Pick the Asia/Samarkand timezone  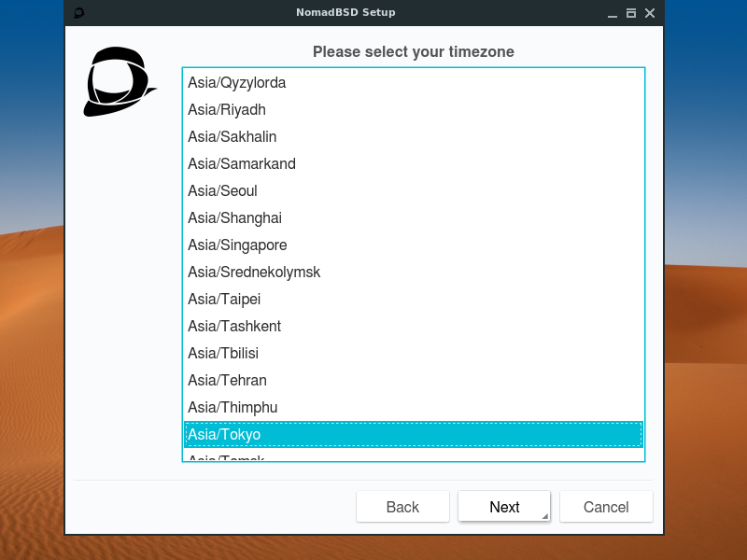click(414, 164)
